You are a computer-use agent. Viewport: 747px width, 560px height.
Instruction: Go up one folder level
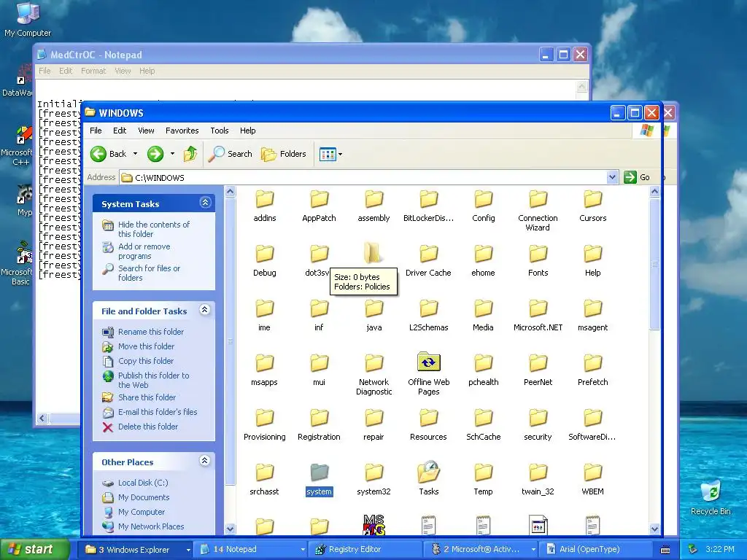(x=190, y=154)
